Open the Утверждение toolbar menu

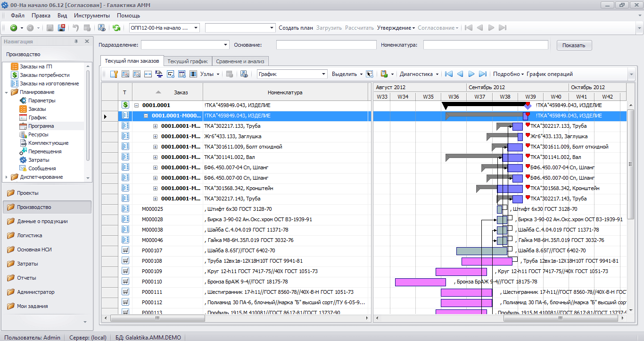396,28
